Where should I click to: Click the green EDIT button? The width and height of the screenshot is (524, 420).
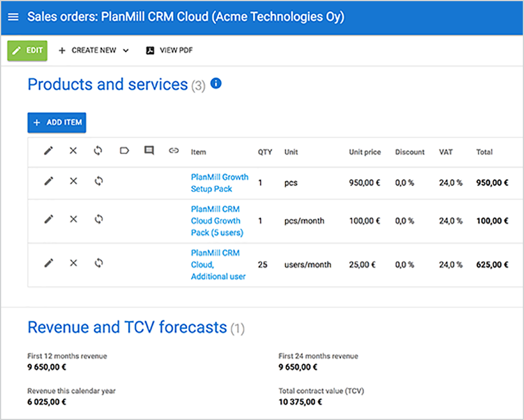(x=27, y=51)
